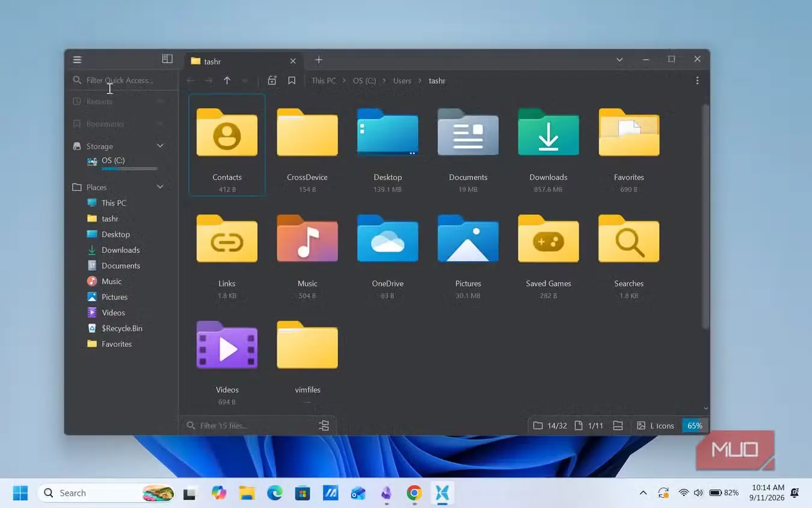
Task: Collapse the Places section chevron
Action: pos(160,187)
